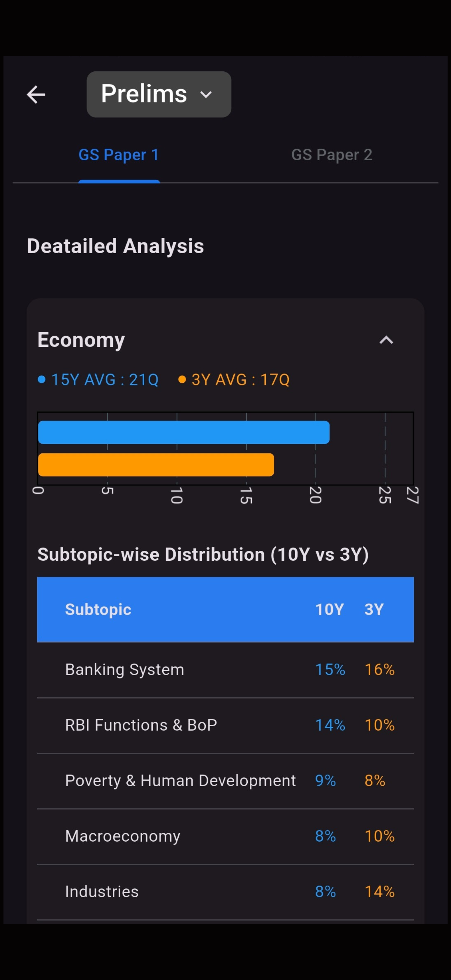
Task: Open the Prelims dropdown
Action: [159, 94]
